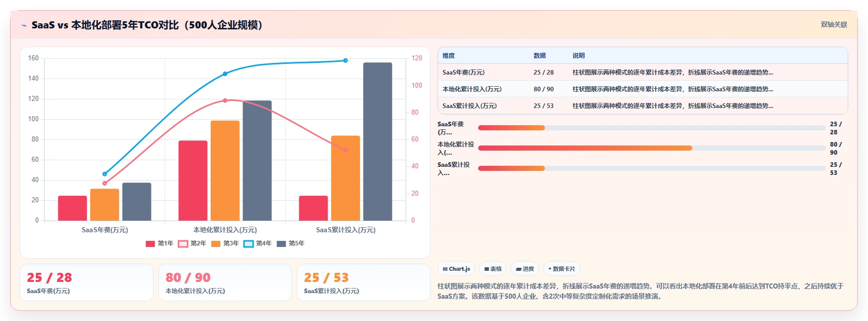
Task: Click the pink line point above SaaS累计投入(万元)
Action: pyautogui.click(x=345, y=150)
